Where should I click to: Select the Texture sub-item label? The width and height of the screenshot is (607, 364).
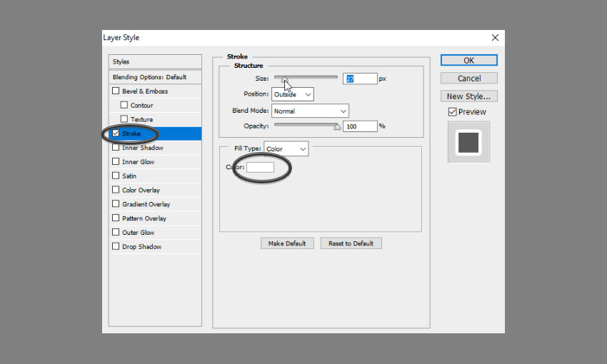tap(141, 119)
